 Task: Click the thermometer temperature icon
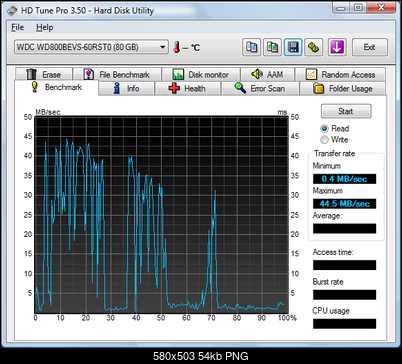(177, 47)
